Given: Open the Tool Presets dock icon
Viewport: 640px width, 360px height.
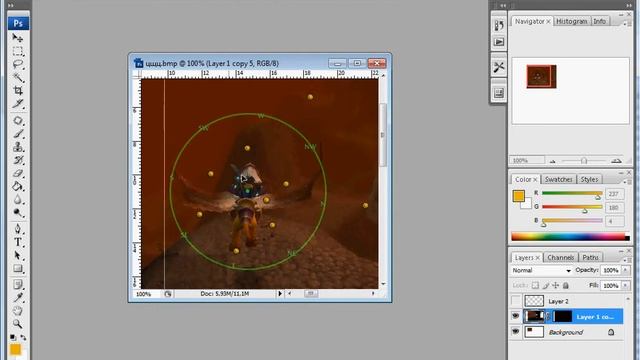Looking at the screenshot, I should point(499,67).
